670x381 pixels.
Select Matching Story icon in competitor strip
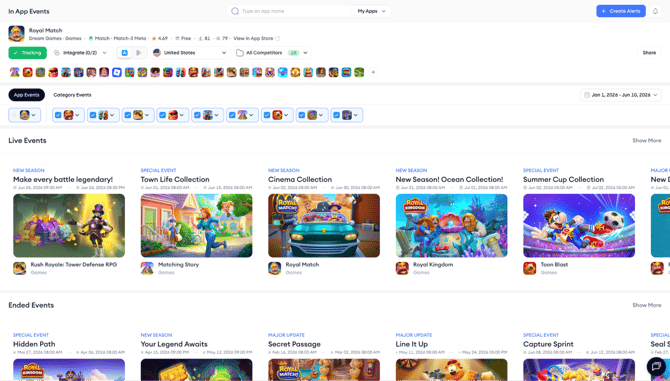[x=15, y=72]
